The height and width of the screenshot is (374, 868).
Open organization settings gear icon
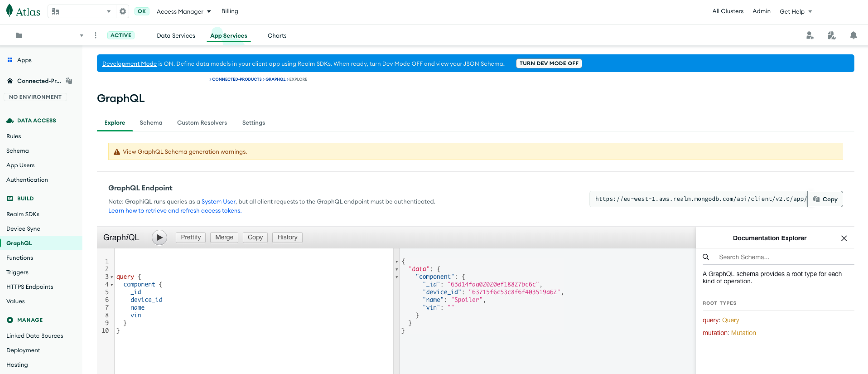[x=123, y=11]
